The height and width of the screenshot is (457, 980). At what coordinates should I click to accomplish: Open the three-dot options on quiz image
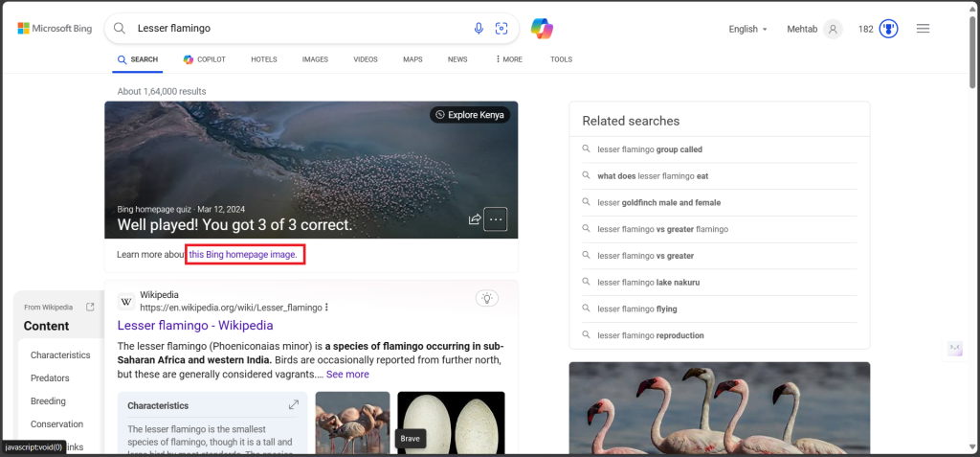[x=495, y=219]
